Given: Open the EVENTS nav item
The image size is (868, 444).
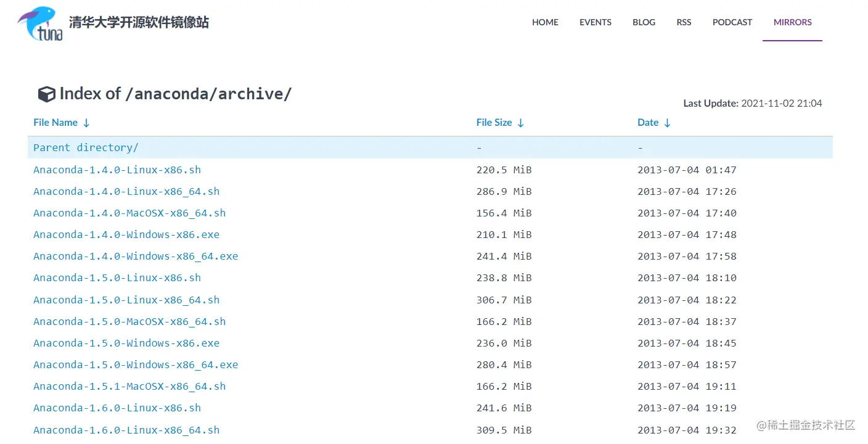Looking at the screenshot, I should coord(596,22).
